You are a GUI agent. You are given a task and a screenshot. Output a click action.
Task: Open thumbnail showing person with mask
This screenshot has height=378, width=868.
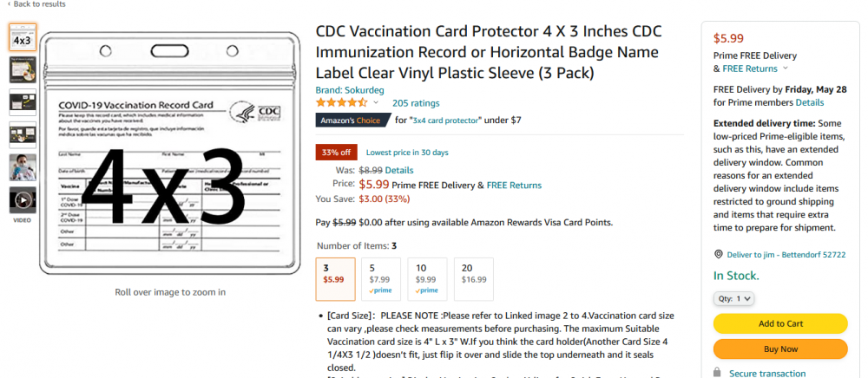[x=23, y=167]
